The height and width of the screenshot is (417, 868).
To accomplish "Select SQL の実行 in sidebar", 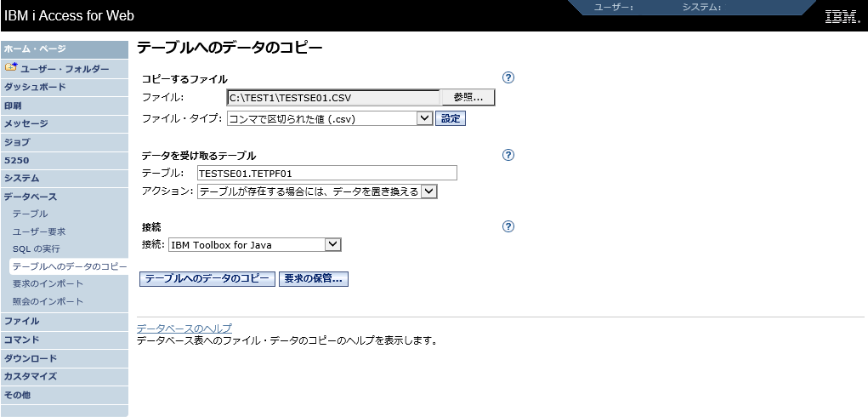I will pyautogui.click(x=36, y=248).
